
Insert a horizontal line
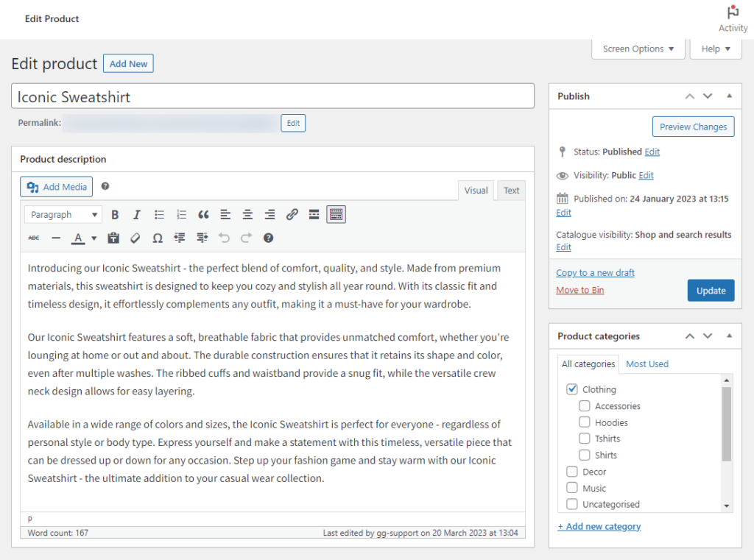point(55,238)
